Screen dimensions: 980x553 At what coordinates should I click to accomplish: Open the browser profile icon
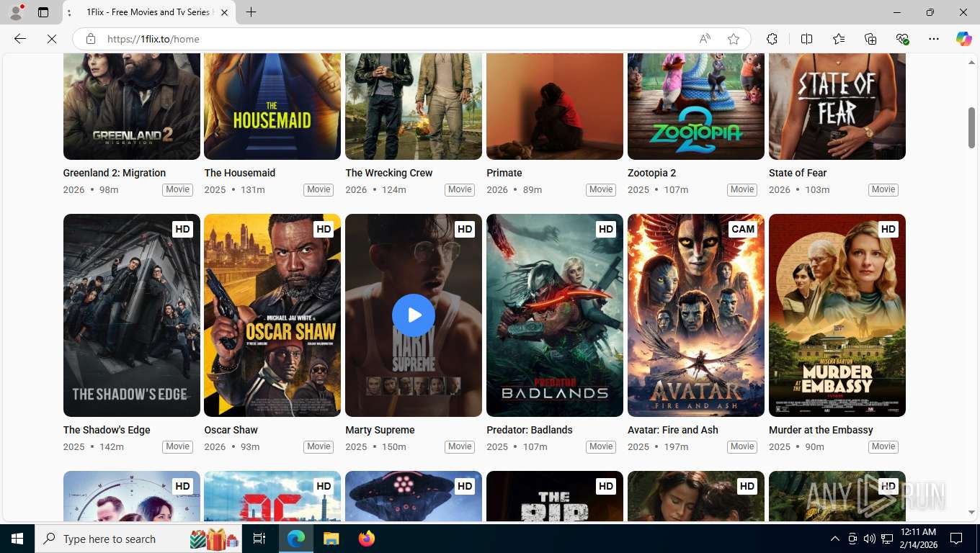click(15, 12)
